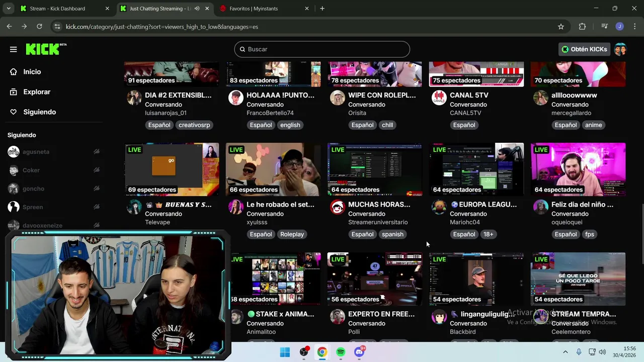Open taskbar volume icon
This screenshot has height=362, width=644.
point(602,352)
